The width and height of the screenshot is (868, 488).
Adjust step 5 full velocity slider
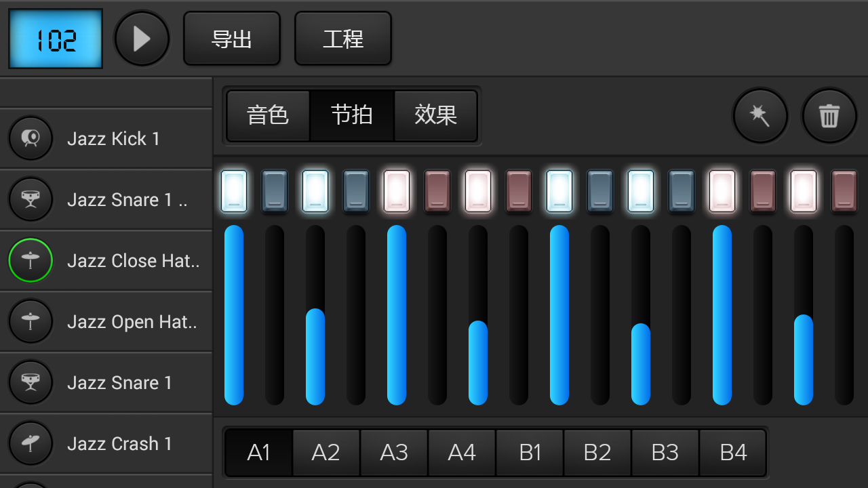[397, 315]
